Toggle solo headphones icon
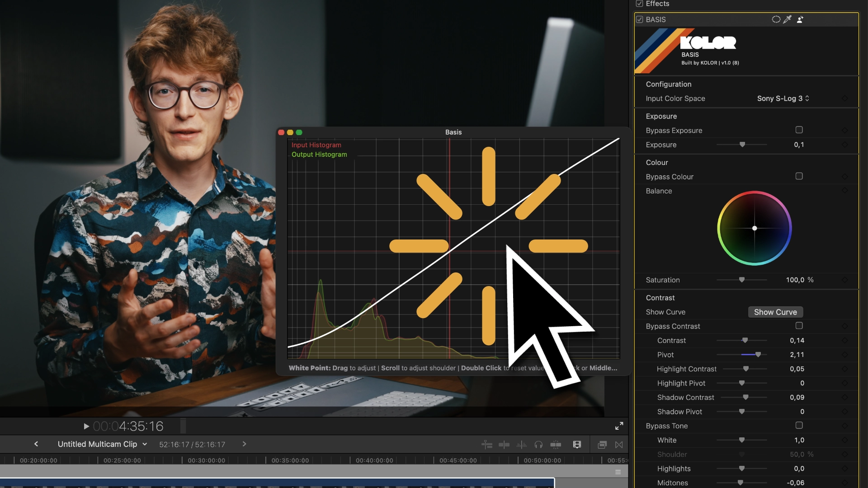Image resolution: width=868 pixels, height=488 pixels. point(538,445)
